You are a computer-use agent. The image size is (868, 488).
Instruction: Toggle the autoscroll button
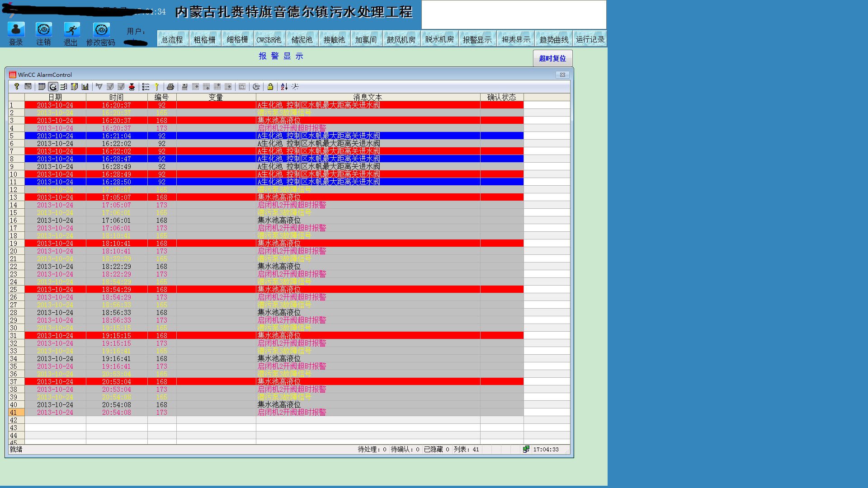(184, 87)
